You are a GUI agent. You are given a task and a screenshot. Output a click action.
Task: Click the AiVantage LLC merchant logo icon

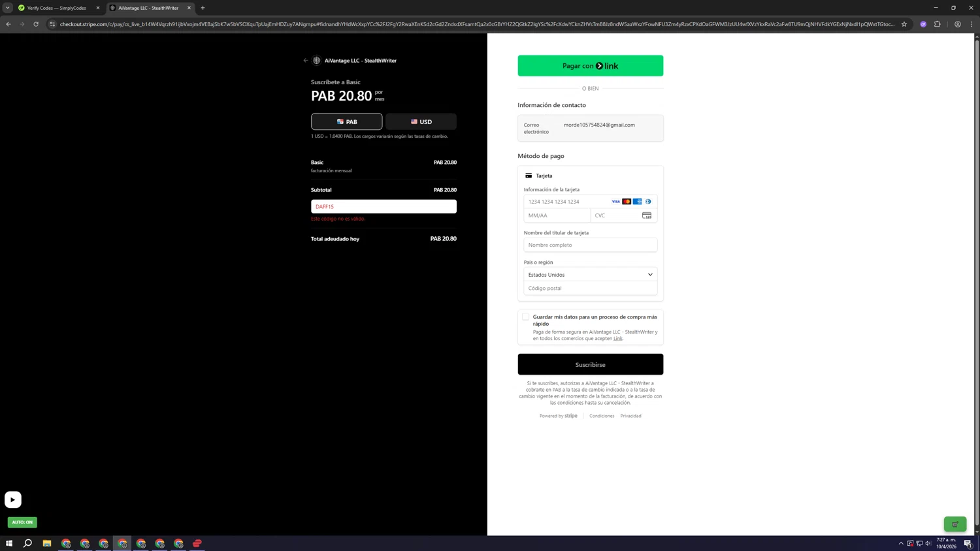[317, 61]
